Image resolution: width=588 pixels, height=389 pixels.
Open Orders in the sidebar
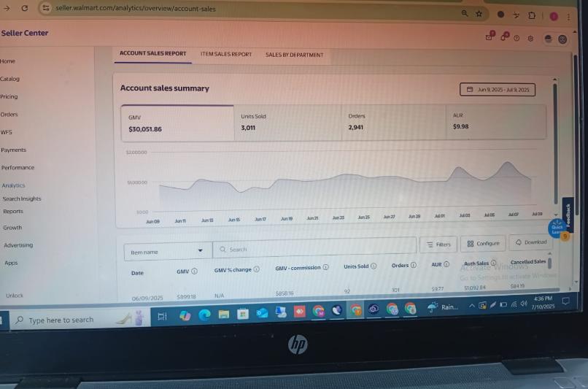click(9, 115)
